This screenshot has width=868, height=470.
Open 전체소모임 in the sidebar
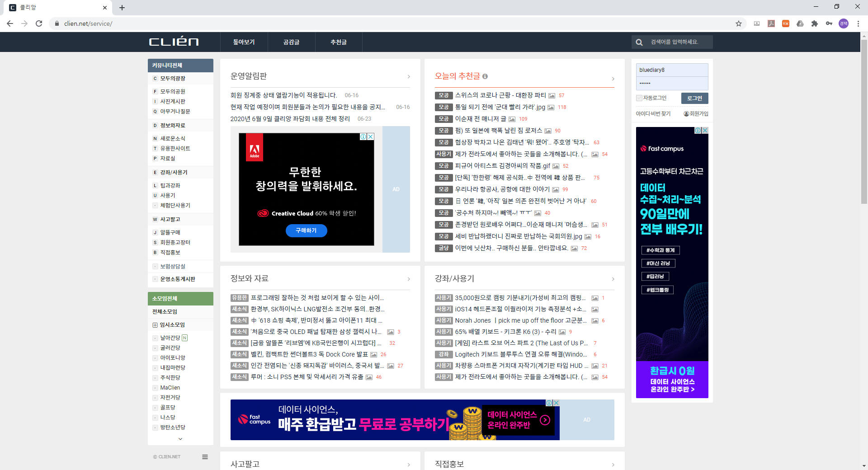tap(165, 312)
